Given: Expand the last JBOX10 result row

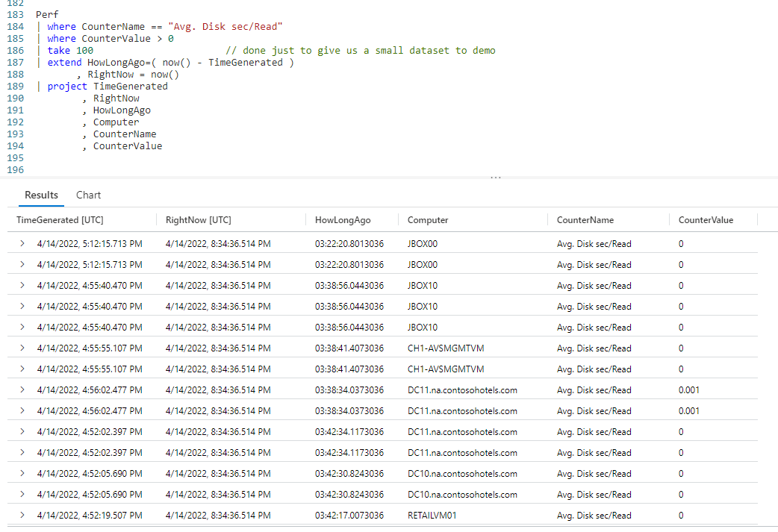Looking at the screenshot, I should (x=20, y=327).
